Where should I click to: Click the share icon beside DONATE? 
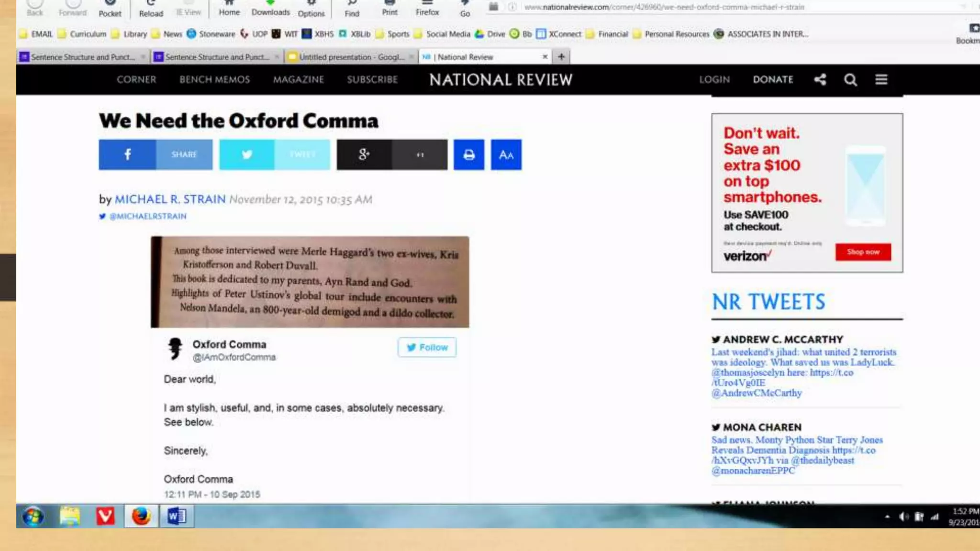820,79
